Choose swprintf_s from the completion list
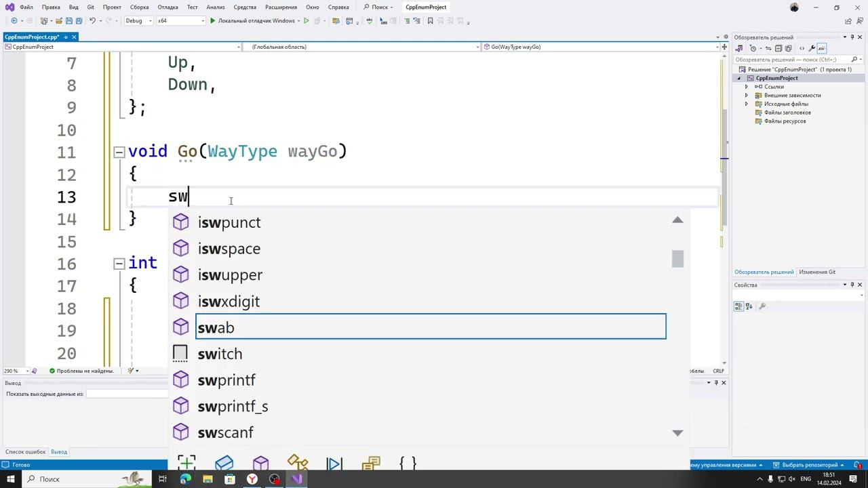This screenshot has width=868, height=488. click(233, 407)
